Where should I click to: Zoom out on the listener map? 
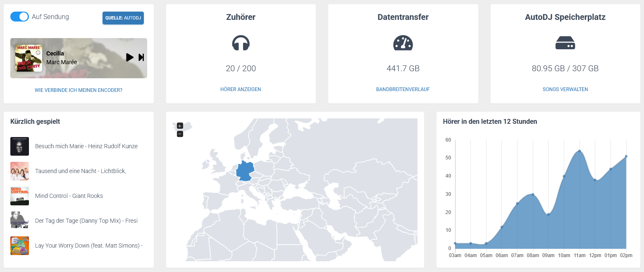(180, 134)
